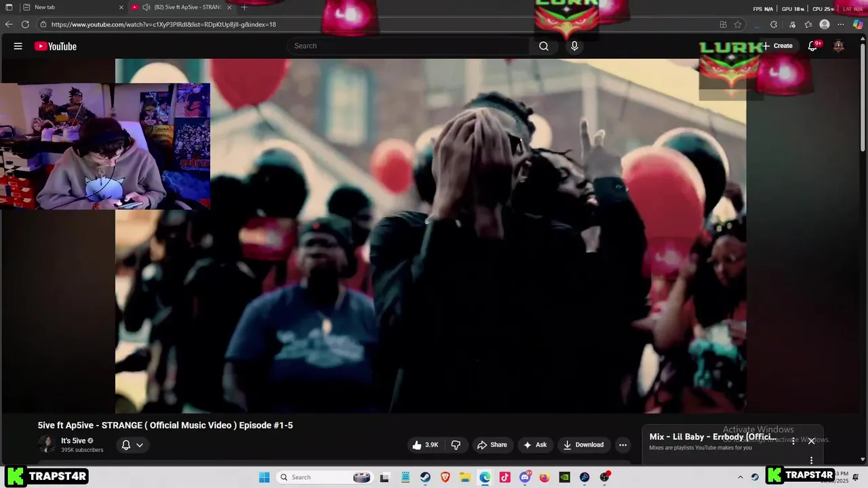Image resolution: width=868 pixels, height=488 pixels.
Task: Share the STRANGE music video
Action: tap(492, 445)
